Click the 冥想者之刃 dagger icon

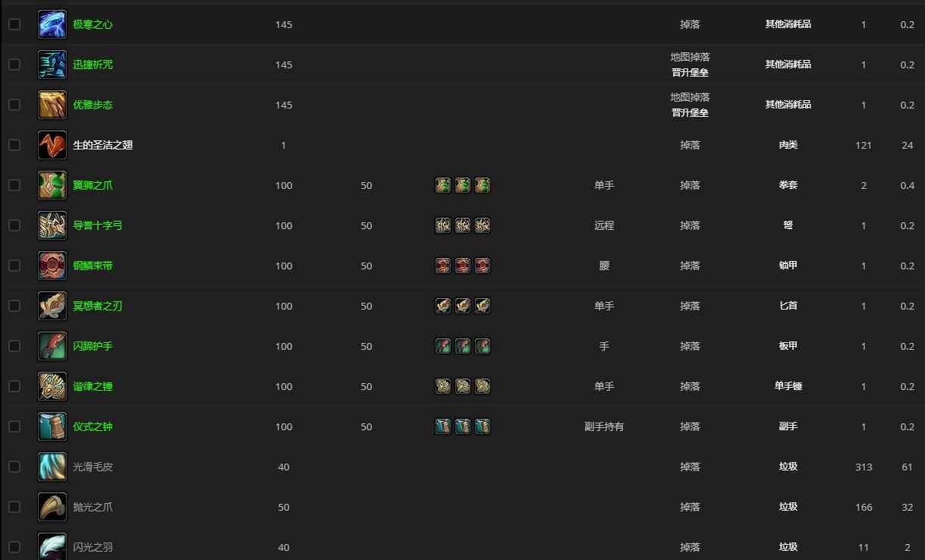[x=52, y=306]
